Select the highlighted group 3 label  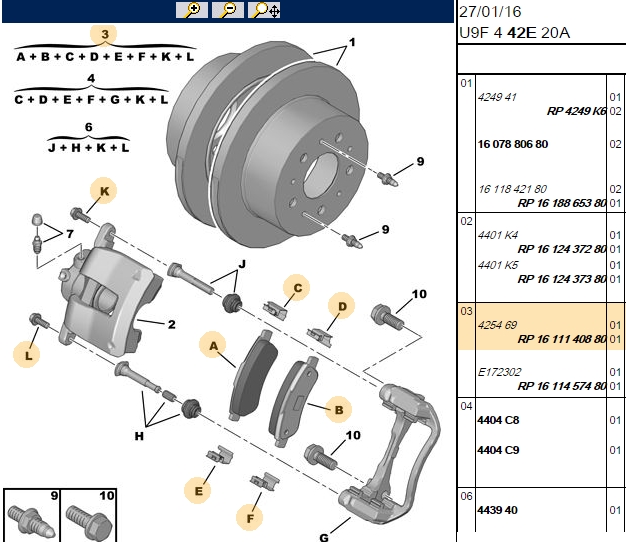pyautogui.click(x=104, y=34)
